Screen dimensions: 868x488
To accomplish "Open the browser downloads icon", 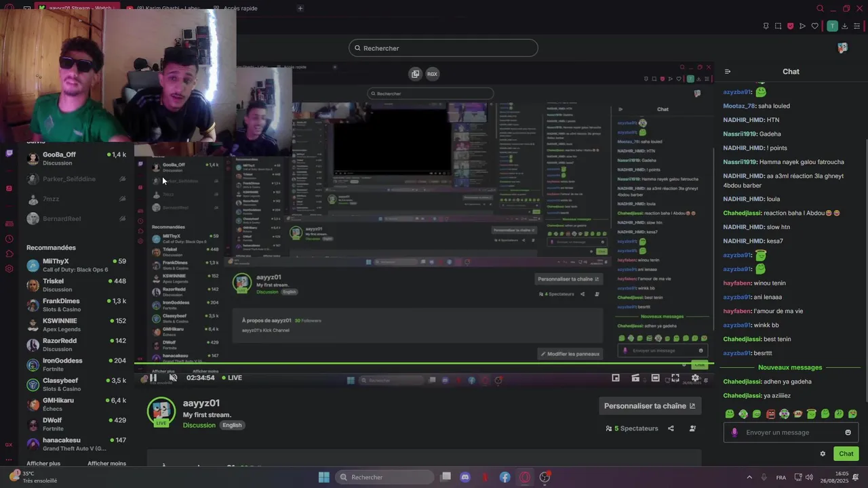I will [x=844, y=26].
